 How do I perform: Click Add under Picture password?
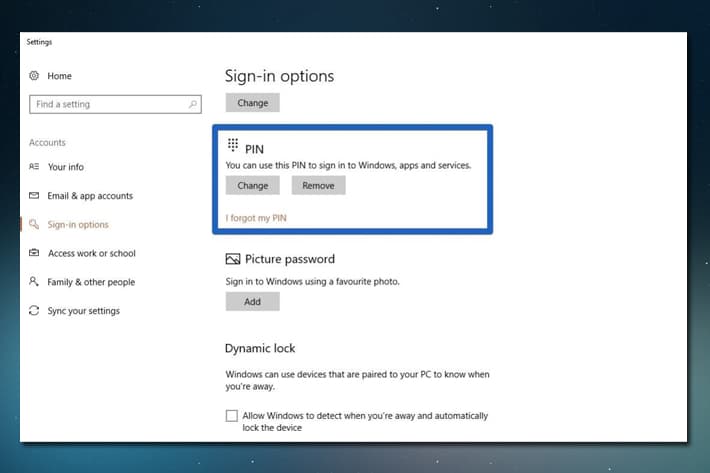253,301
